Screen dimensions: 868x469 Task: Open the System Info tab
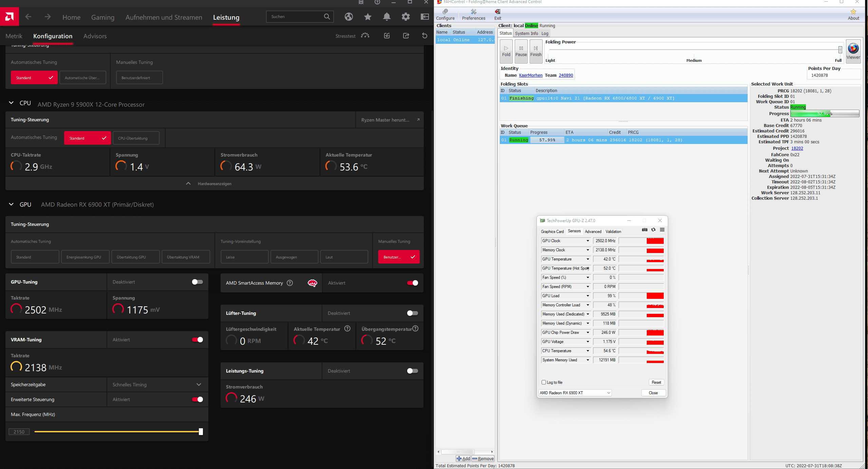pyautogui.click(x=526, y=33)
